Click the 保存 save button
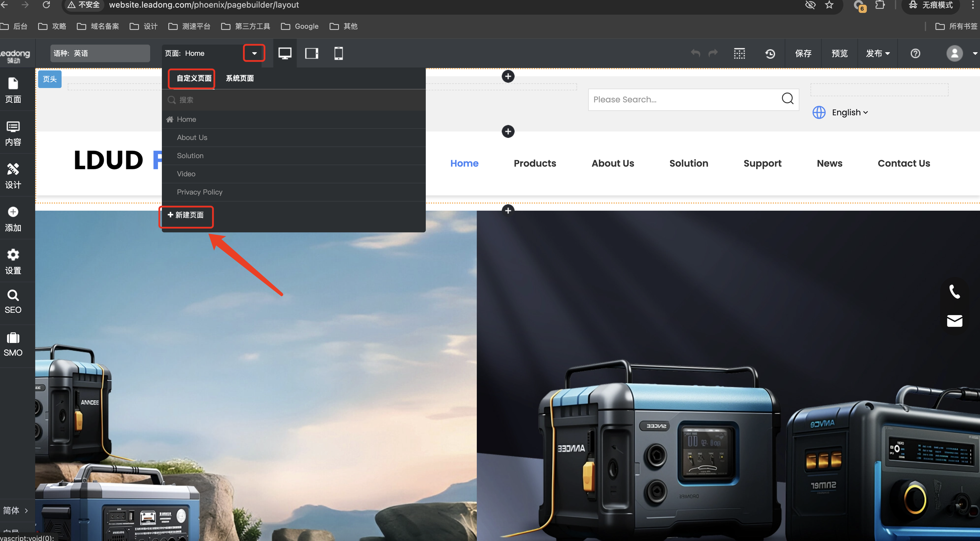Image resolution: width=980 pixels, height=541 pixels. coord(803,53)
